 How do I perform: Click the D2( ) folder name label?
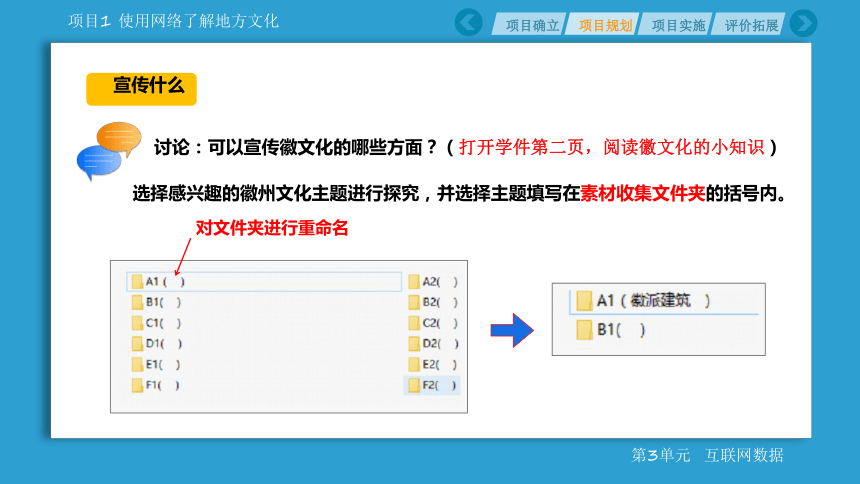tap(440, 344)
